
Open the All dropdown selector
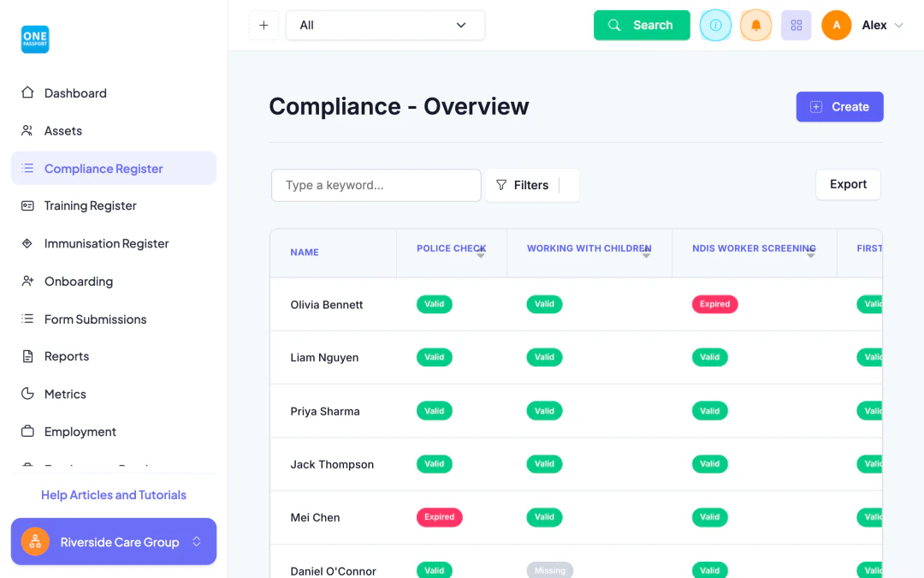coord(385,26)
